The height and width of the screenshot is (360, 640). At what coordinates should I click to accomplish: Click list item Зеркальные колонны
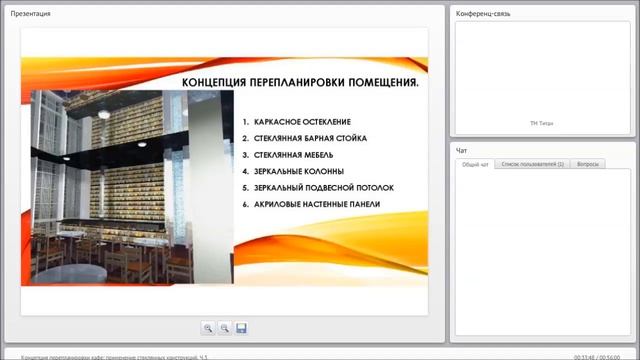[x=299, y=171]
